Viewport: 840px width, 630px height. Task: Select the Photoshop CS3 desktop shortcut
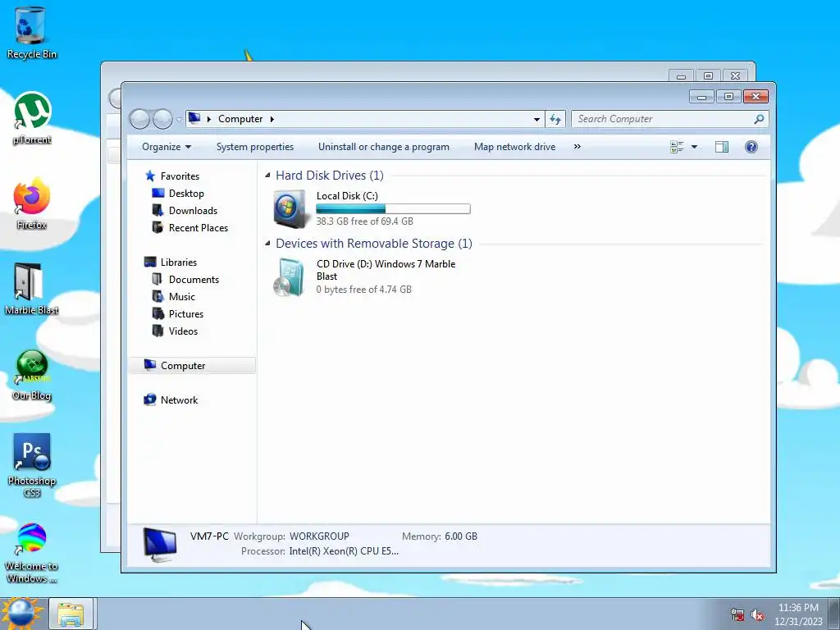click(32, 465)
